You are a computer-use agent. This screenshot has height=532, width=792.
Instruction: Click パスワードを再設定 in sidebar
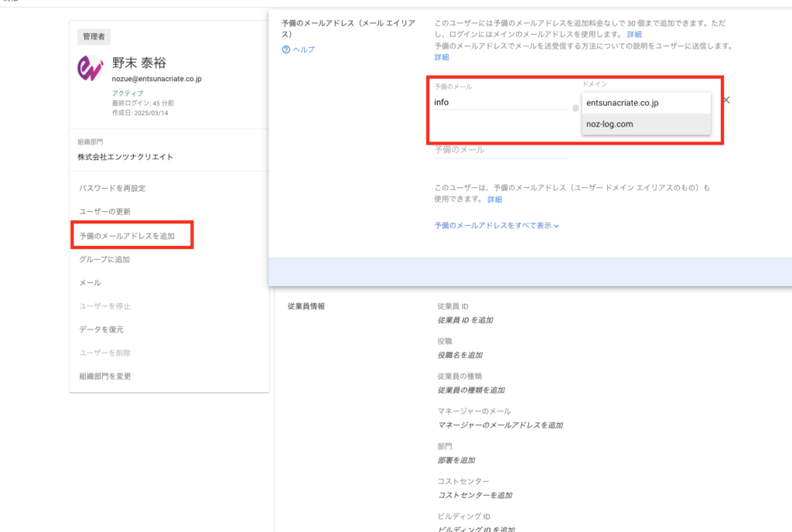click(x=111, y=188)
